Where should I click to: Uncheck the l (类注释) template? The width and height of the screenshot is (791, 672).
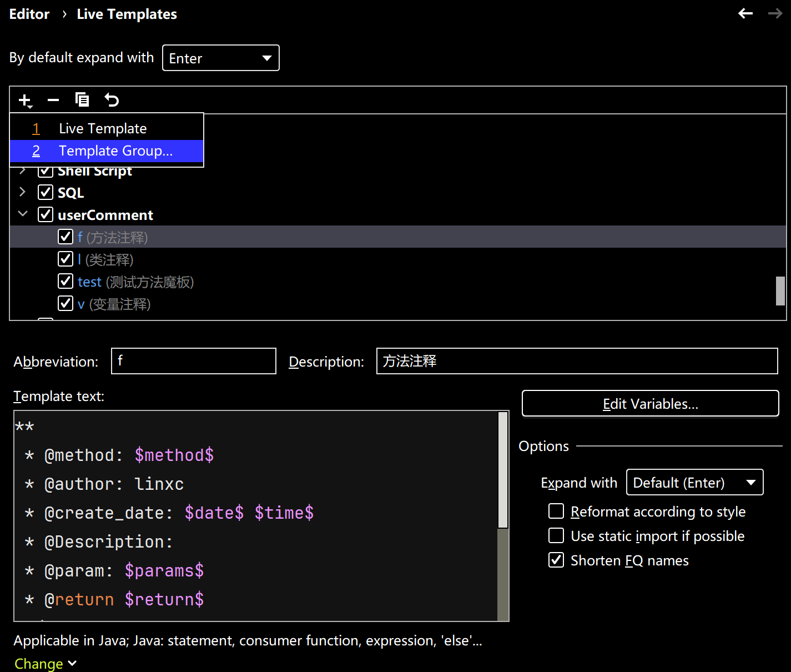66,259
